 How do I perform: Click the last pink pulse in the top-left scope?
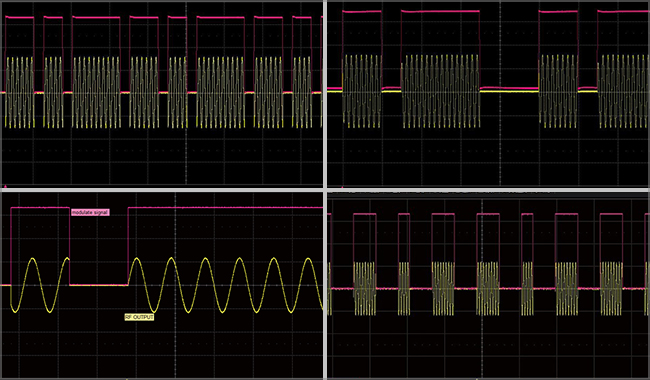click(x=302, y=17)
